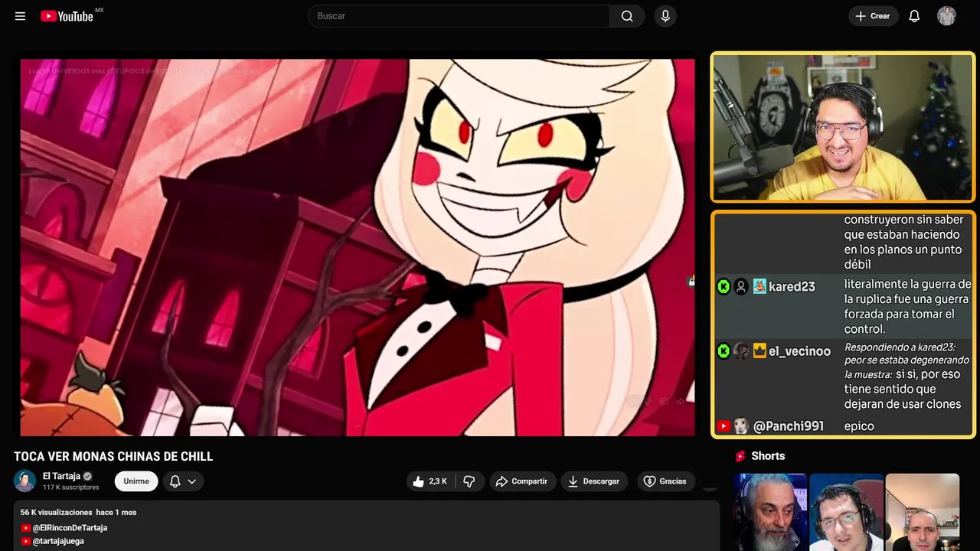Open the notifications bell in the top bar

coord(914,16)
